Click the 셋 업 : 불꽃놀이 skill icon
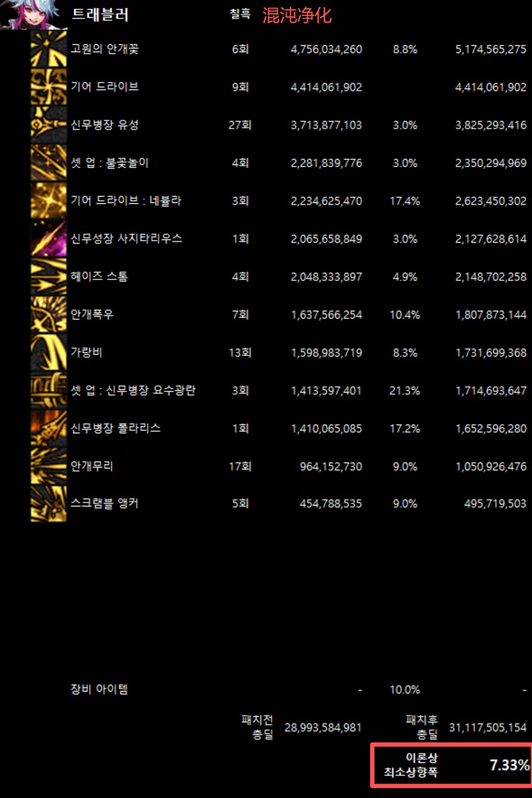Viewport: 532px width, 798px height. [x=49, y=163]
